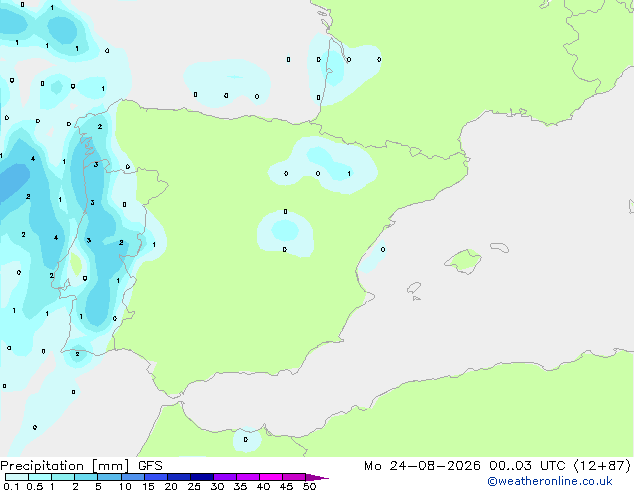Click the 1–2 mm legend swatch
Viewport: 634px width, 490px height.
click(63, 477)
